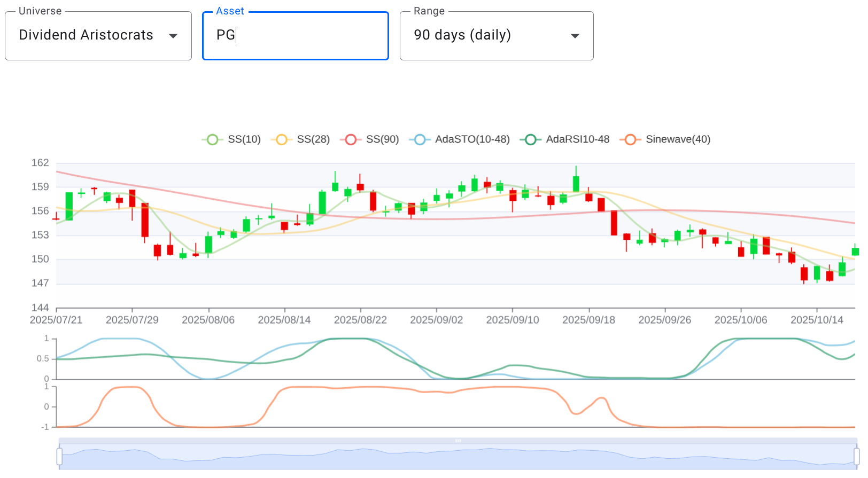Click the right zoom slider handle
Viewport: 868px width, 478px height.
pos(856,457)
